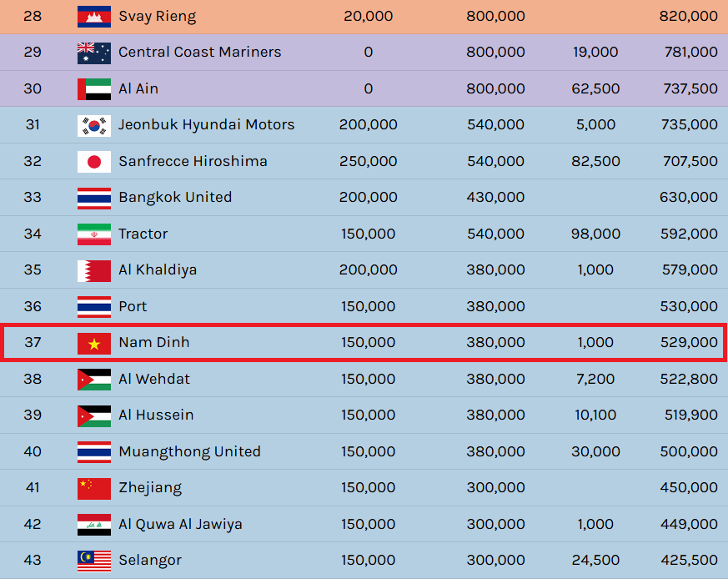Open the Muangthong United team name
This screenshot has height=579, width=728.
(189, 451)
